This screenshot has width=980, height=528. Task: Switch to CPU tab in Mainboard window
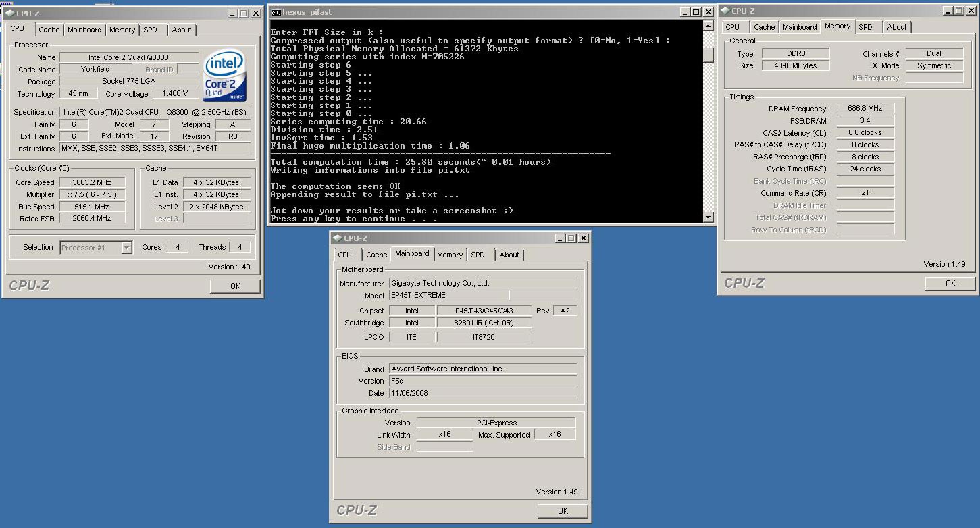pyautogui.click(x=345, y=255)
